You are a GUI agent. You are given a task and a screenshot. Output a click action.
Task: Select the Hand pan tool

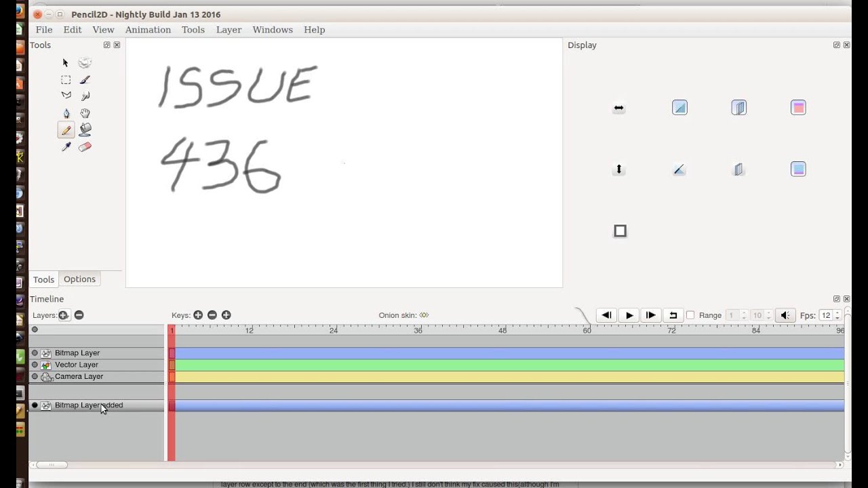(85, 113)
